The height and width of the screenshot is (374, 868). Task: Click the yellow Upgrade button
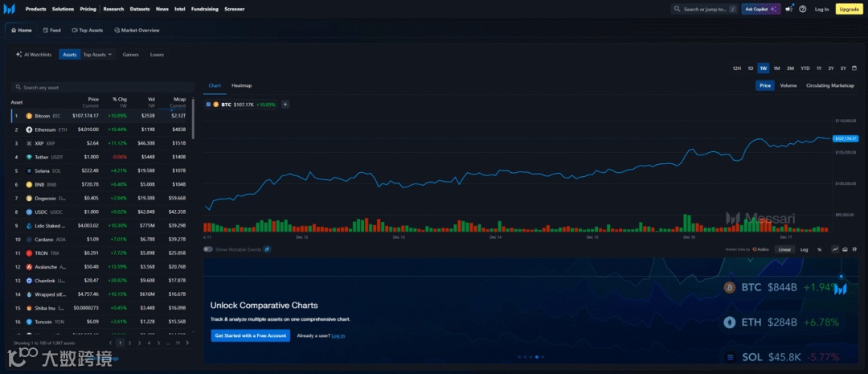click(x=849, y=9)
